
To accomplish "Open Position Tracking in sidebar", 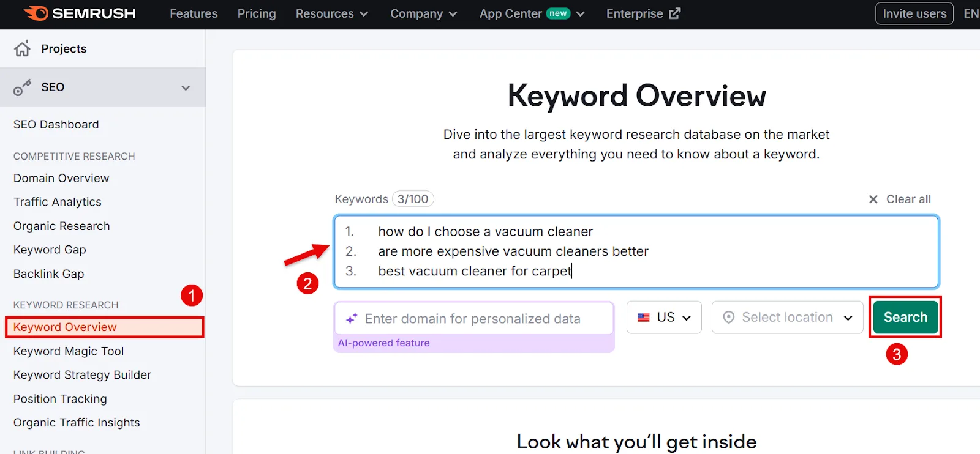I will (x=60, y=399).
